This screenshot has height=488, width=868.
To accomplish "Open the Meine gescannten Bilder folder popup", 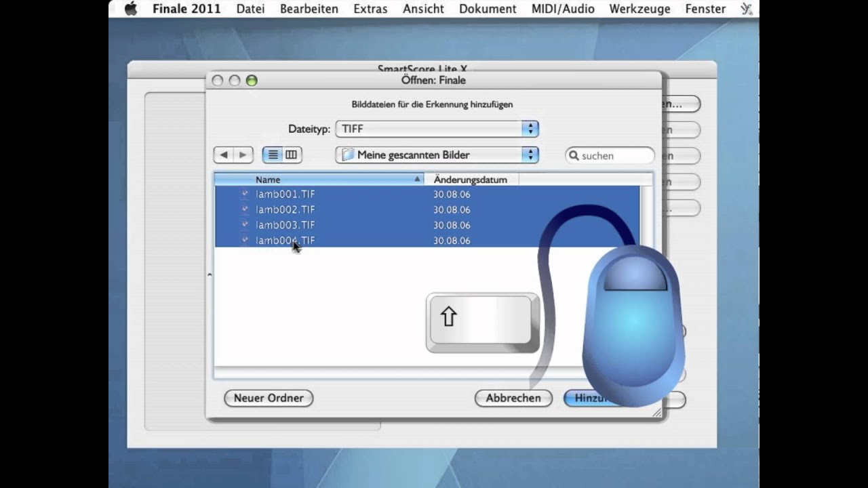I will coord(437,155).
